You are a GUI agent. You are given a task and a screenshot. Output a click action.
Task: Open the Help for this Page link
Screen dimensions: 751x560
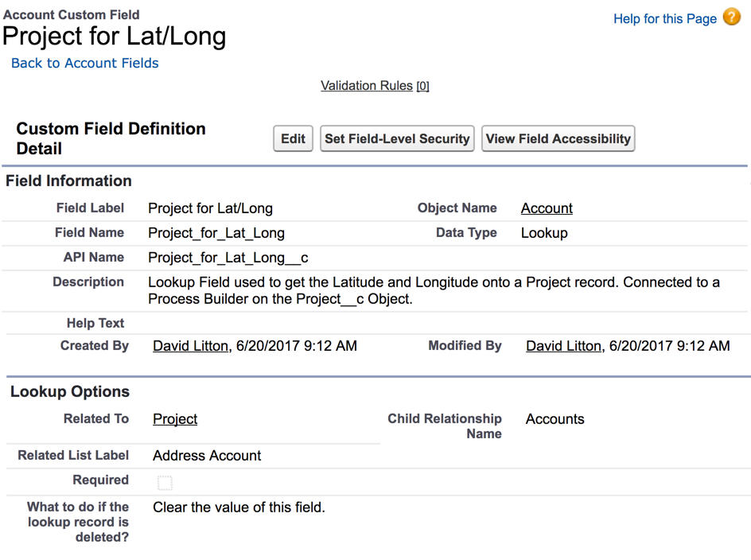[x=664, y=18]
